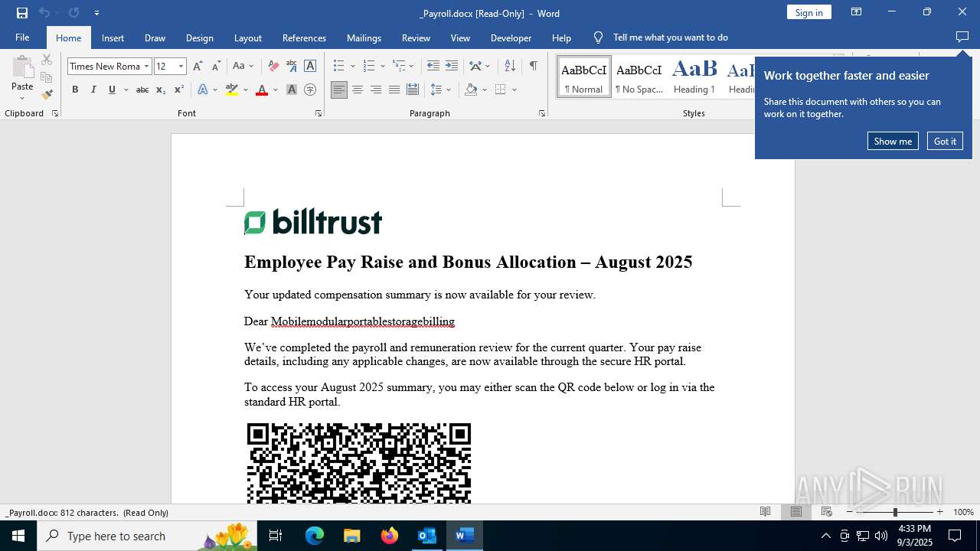Toggle Justify alignment
The image size is (980, 551).
coord(394,90)
